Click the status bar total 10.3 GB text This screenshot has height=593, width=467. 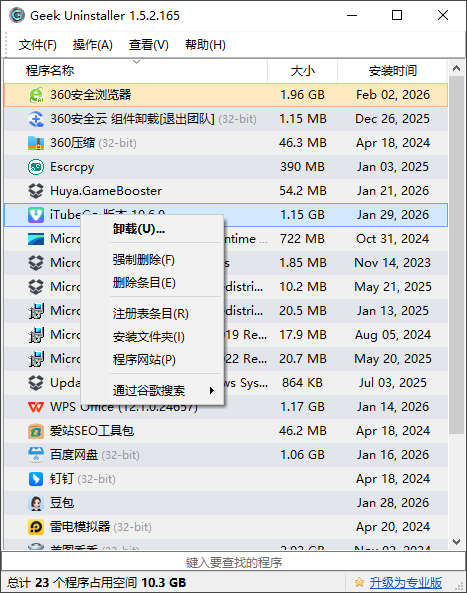click(x=164, y=582)
